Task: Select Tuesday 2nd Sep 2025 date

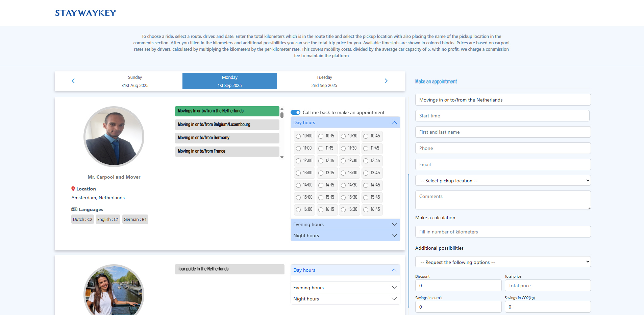Action: click(x=324, y=81)
